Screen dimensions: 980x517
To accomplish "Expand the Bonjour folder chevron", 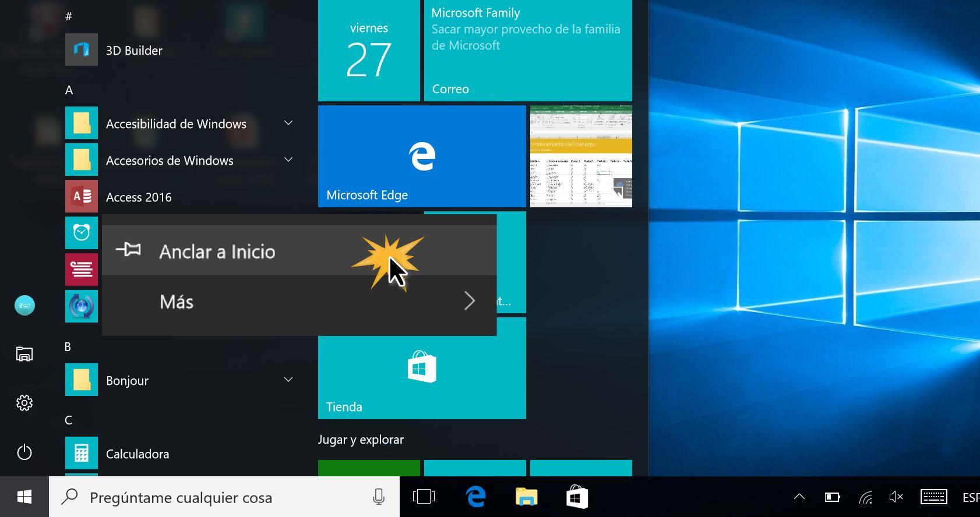I will (288, 380).
